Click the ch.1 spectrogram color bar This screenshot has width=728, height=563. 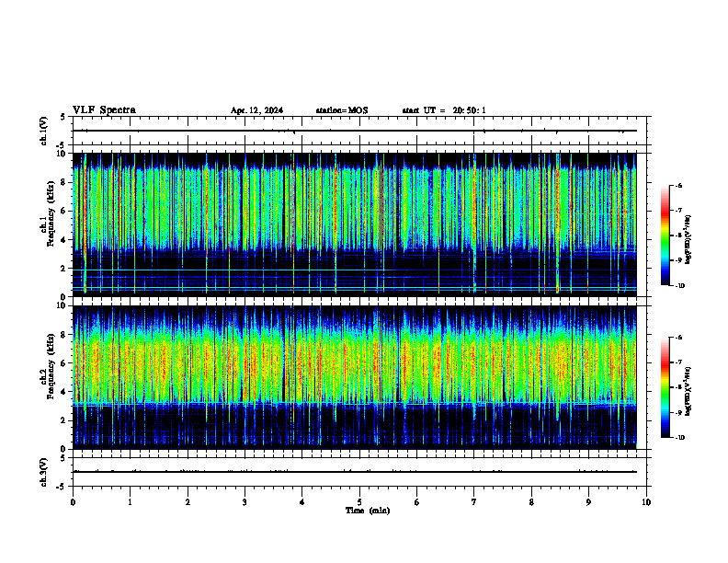[665, 236]
